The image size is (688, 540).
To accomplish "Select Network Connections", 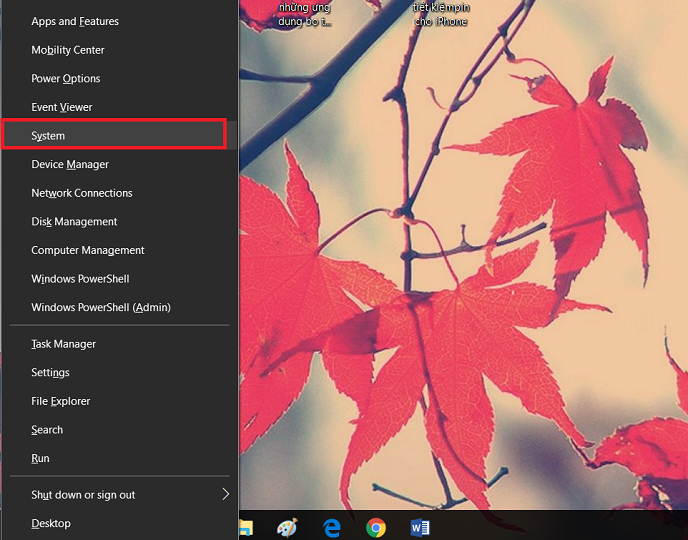I will (82, 193).
